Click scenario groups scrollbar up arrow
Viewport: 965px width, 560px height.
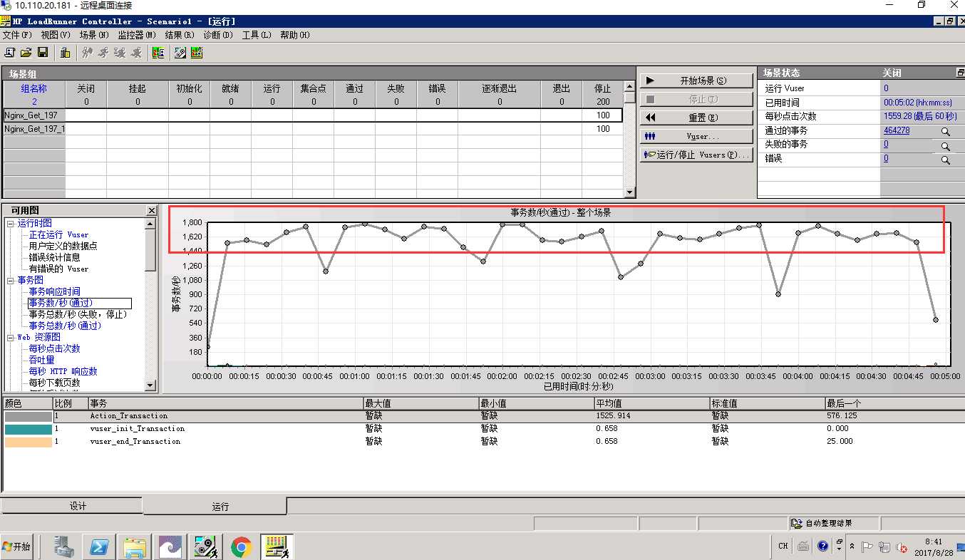(629, 87)
